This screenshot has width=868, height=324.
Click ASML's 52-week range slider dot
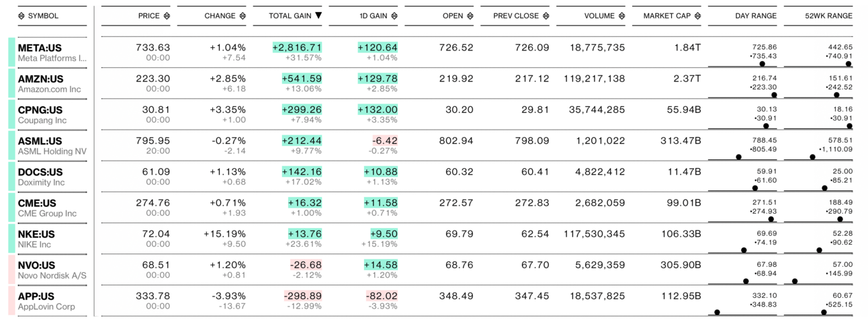(x=812, y=157)
